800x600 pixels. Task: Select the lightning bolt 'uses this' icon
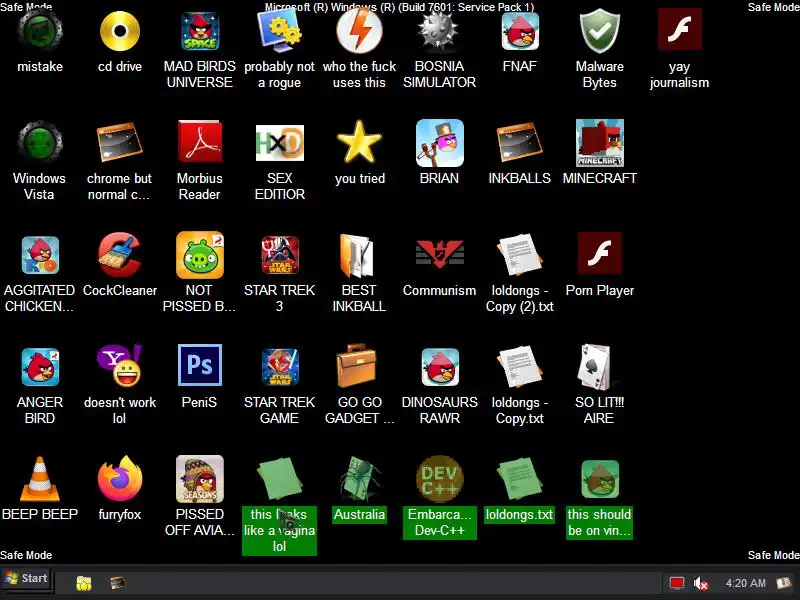coord(360,31)
